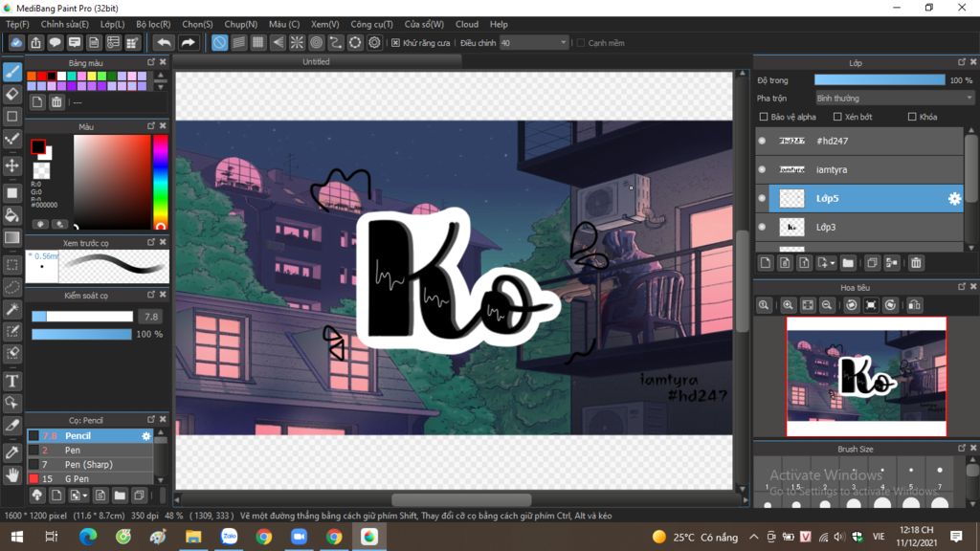Toggle Khử răng cưa anti-aliasing checkbox
This screenshot has height=551, width=980.
point(395,43)
